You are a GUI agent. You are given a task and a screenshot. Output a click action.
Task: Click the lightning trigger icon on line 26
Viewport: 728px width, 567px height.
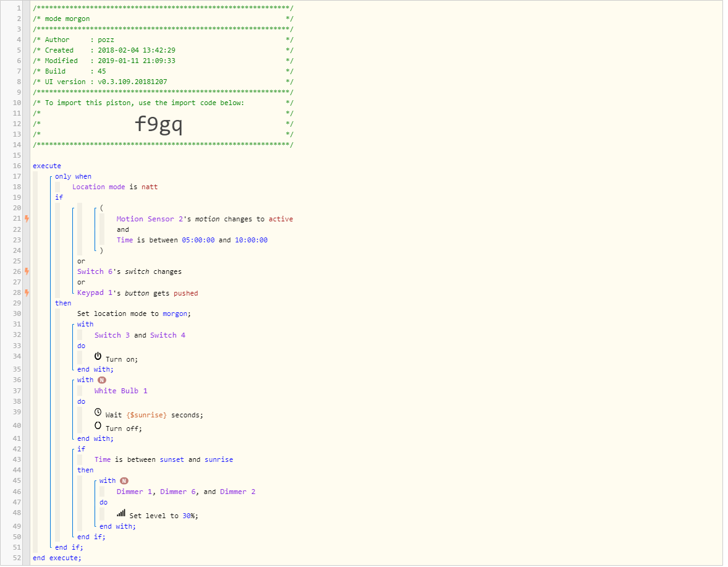pyautogui.click(x=27, y=271)
